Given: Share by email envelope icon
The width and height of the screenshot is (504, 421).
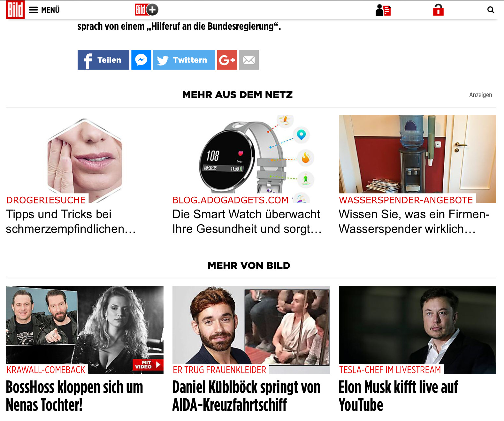Looking at the screenshot, I should pos(249,60).
